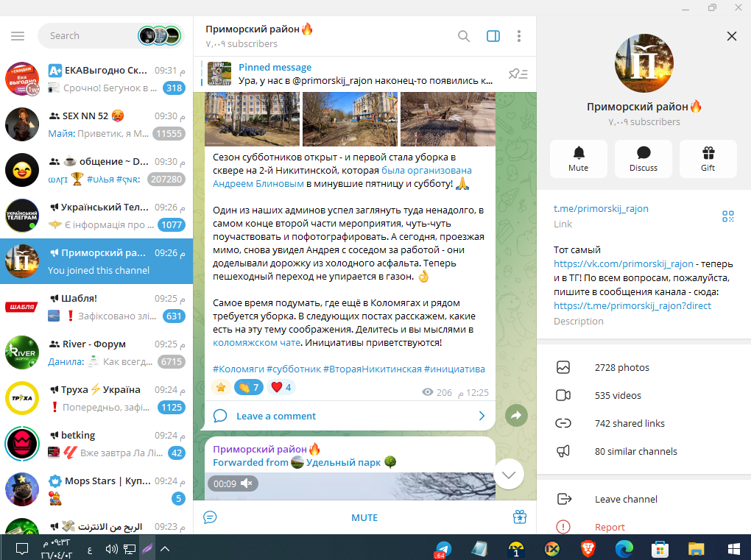Report this channel
751x560 pixels.
[644, 527]
